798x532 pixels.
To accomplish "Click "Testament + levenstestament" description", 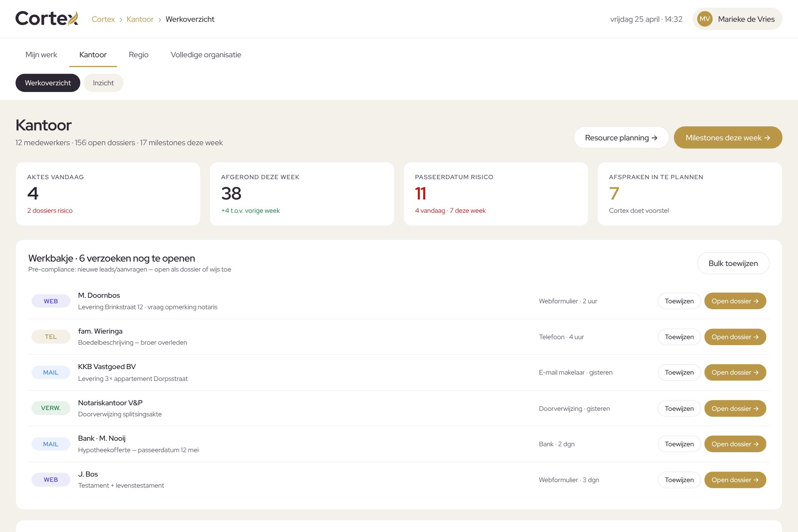I will coord(121,485).
